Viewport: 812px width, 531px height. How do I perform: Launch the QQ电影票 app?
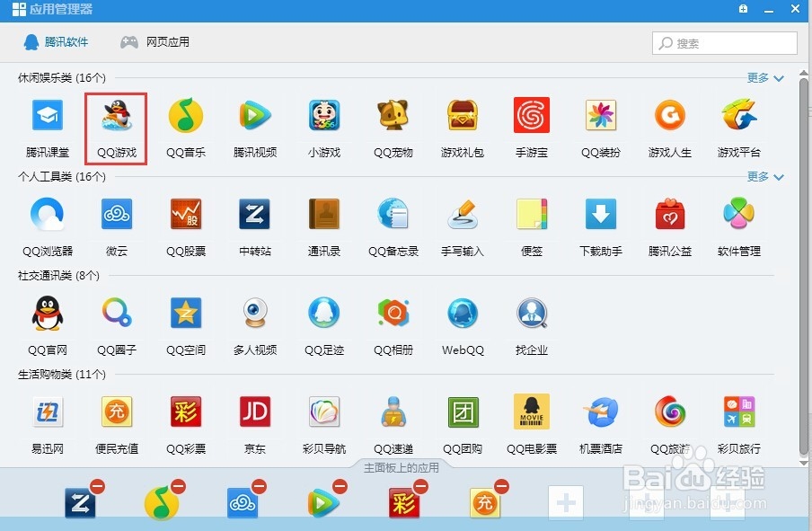pyautogui.click(x=532, y=412)
